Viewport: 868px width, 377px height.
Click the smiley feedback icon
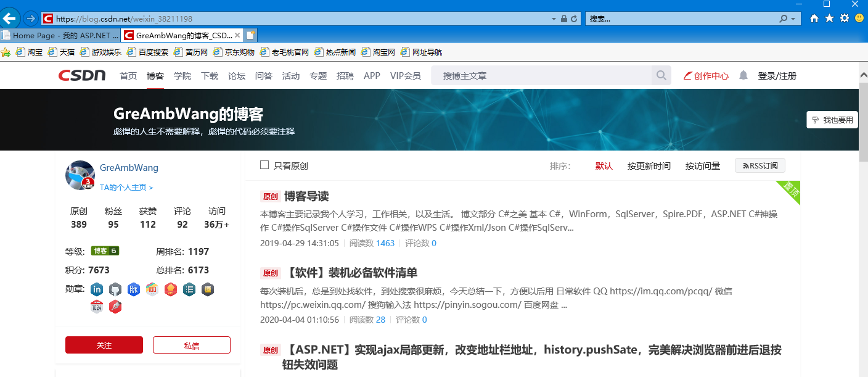(x=859, y=19)
